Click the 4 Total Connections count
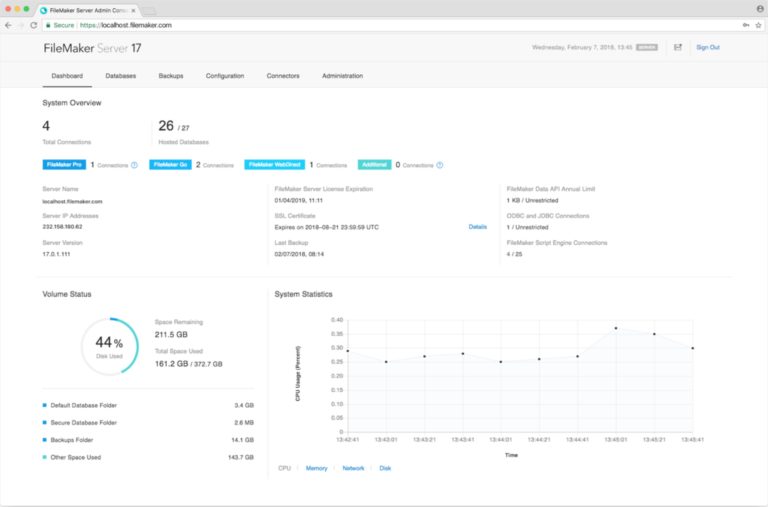This screenshot has width=768, height=507. point(46,126)
